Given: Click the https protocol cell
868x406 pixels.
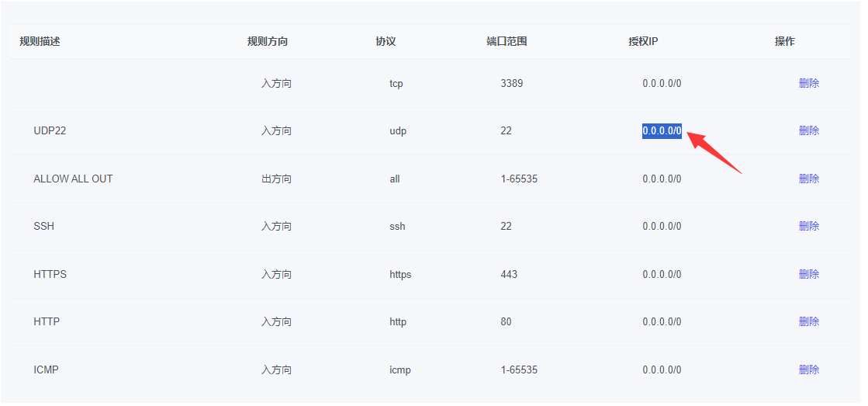Looking at the screenshot, I should [x=400, y=274].
